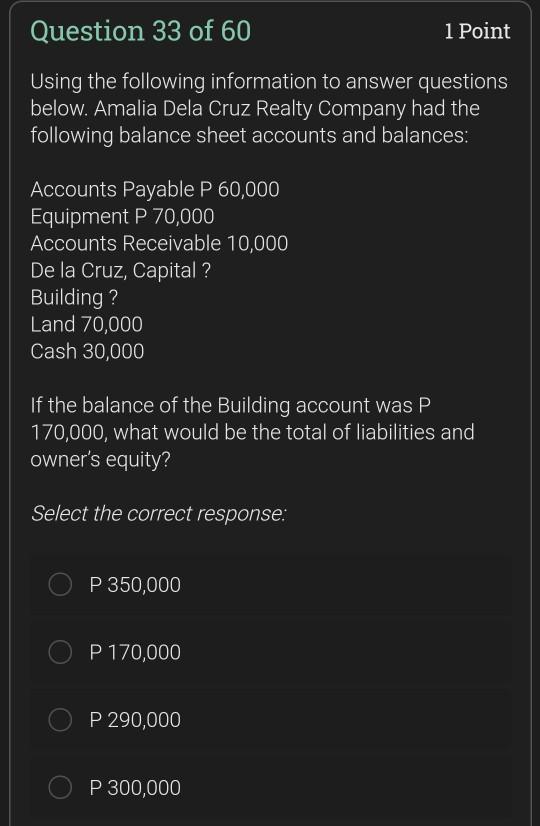Viewport: 540px width, 826px height.
Task: Click the Land 70,000 line
Action: (x=86, y=324)
